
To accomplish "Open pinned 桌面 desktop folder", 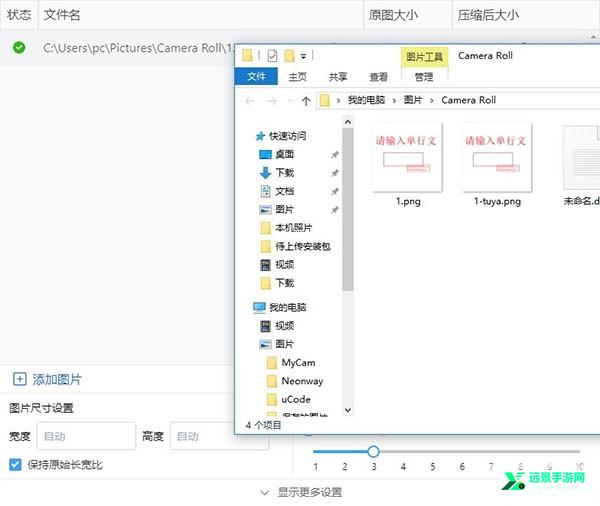I will click(284, 154).
